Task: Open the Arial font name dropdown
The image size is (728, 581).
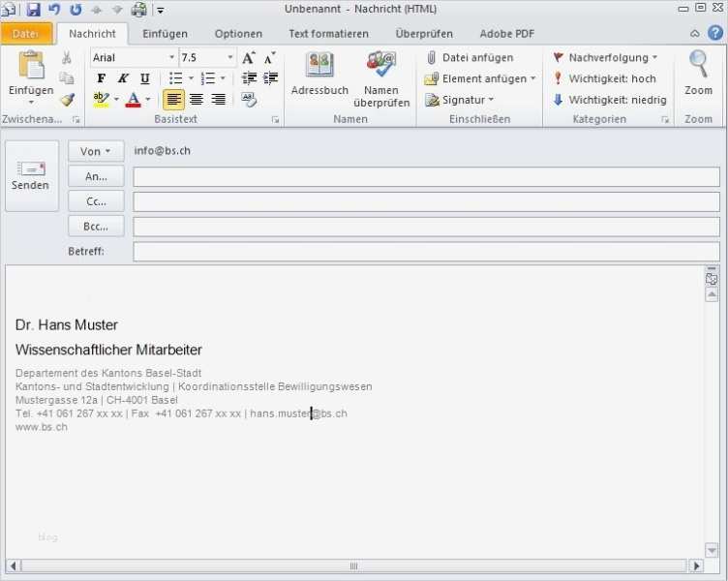Action: (171, 57)
